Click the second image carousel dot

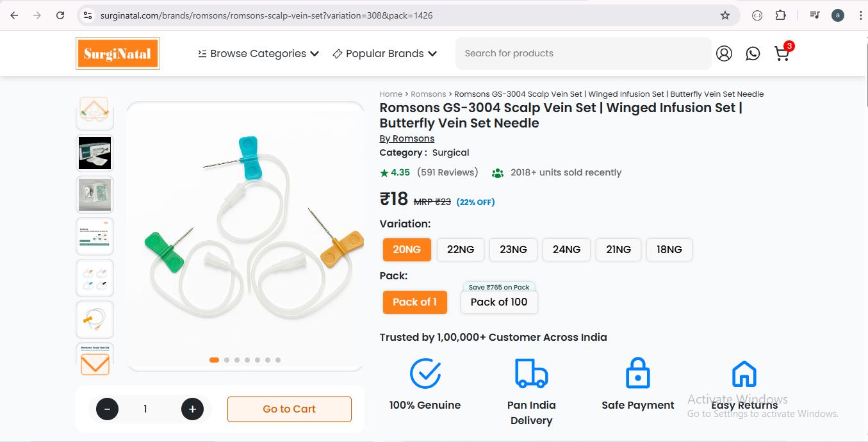click(x=227, y=360)
